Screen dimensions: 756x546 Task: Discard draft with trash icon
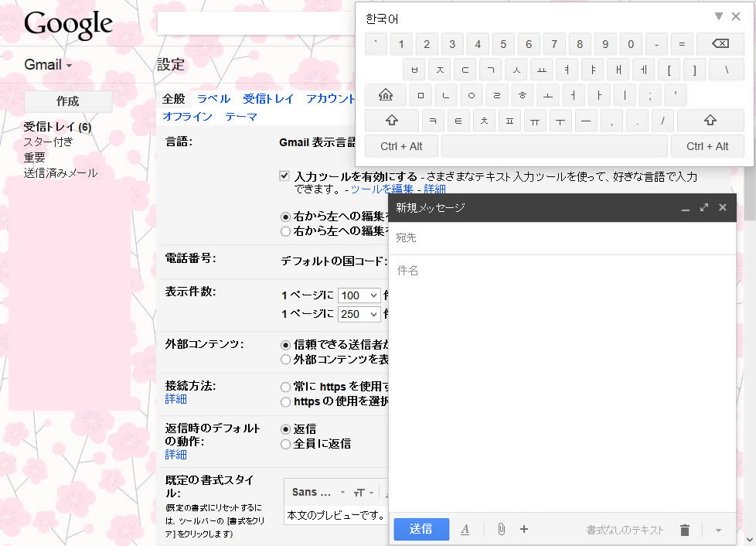coord(685,530)
